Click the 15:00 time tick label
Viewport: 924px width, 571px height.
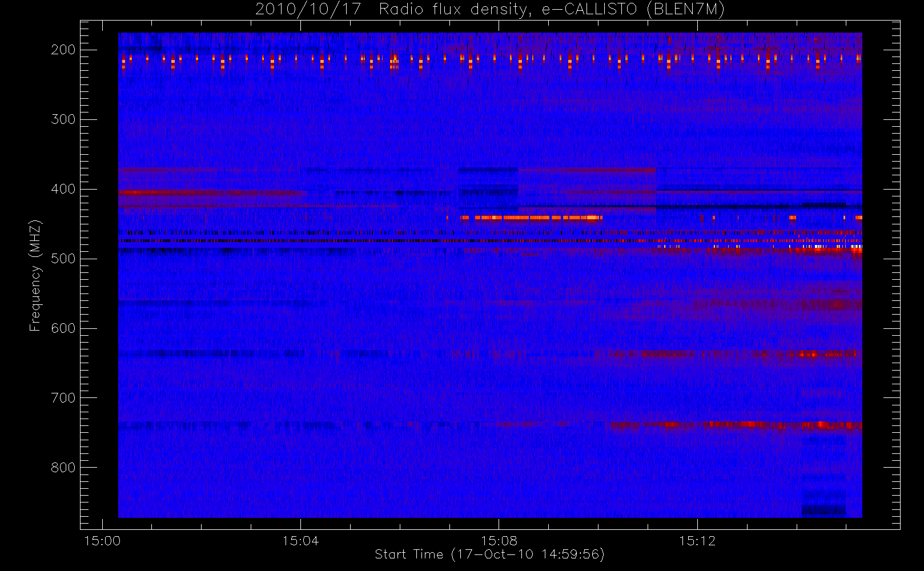tap(102, 541)
